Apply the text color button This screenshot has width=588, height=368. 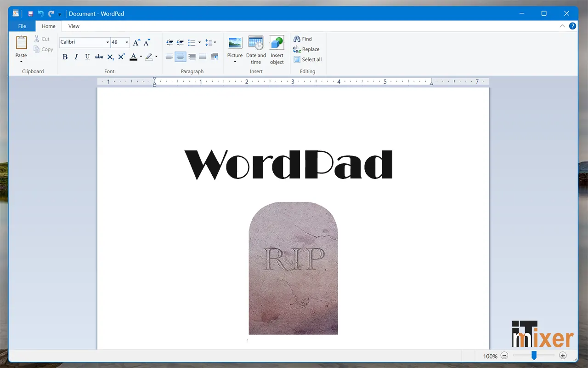(x=133, y=57)
